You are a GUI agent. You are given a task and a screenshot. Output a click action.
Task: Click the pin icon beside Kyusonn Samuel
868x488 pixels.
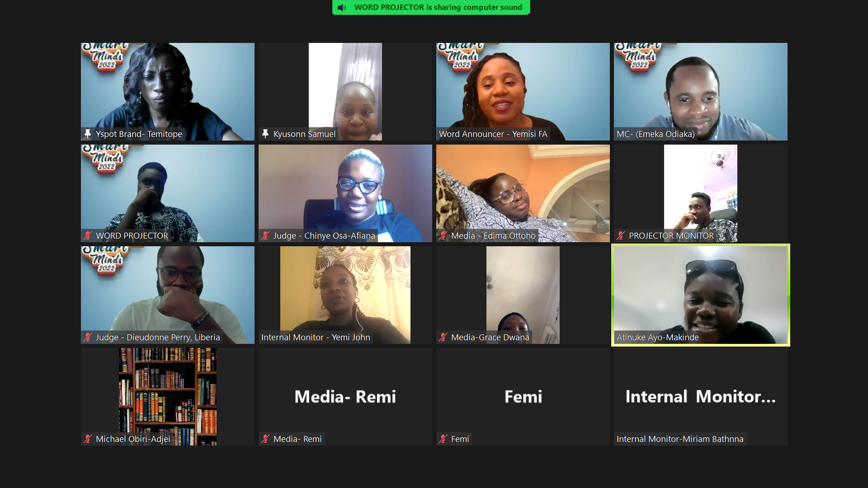(x=265, y=134)
